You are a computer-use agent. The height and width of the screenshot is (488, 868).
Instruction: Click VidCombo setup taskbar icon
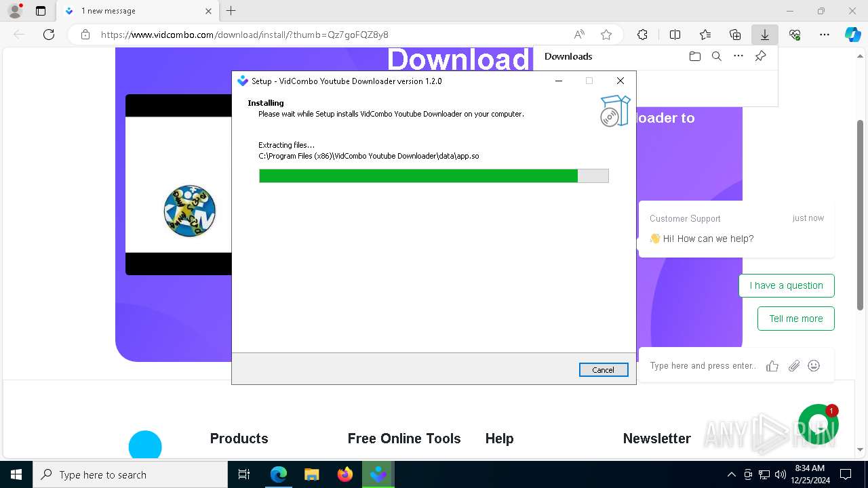click(x=378, y=474)
